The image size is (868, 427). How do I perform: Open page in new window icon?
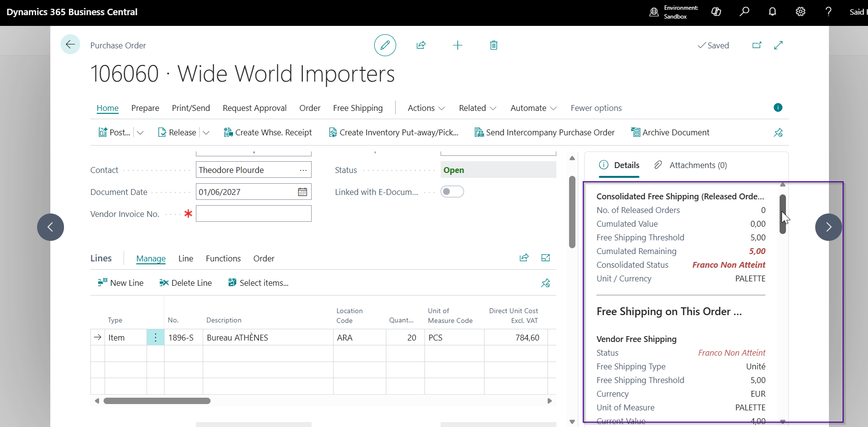pyautogui.click(x=757, y=45)
